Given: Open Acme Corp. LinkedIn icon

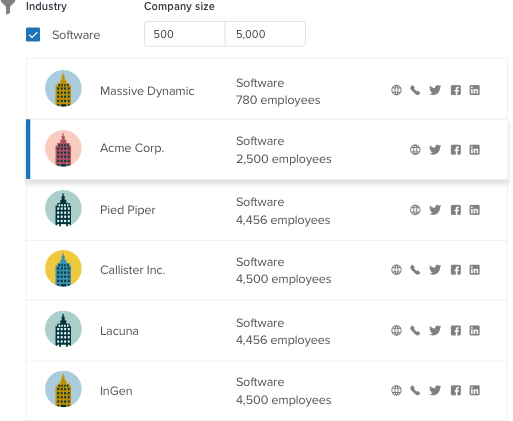Looking at the screenshot, I should 474,150.
